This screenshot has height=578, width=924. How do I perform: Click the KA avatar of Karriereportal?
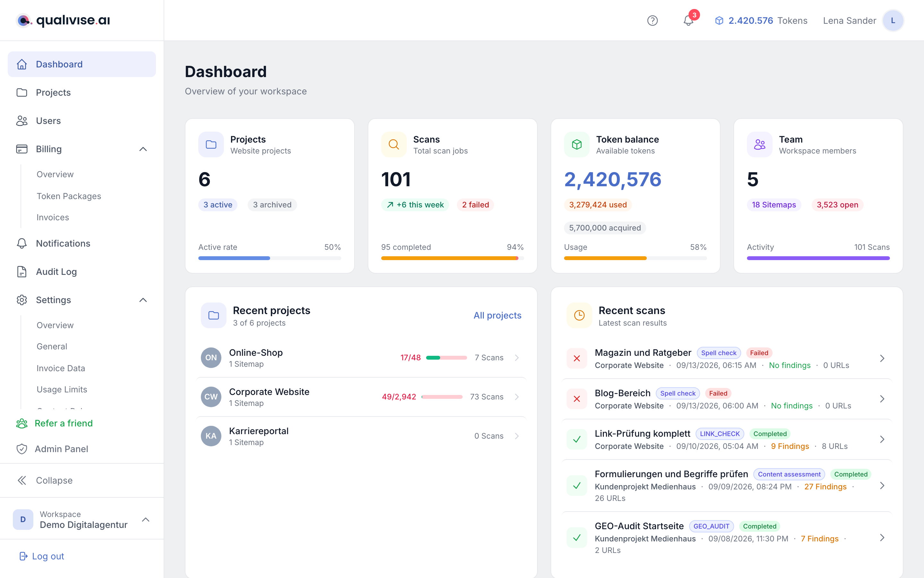[x=211, y=436]
